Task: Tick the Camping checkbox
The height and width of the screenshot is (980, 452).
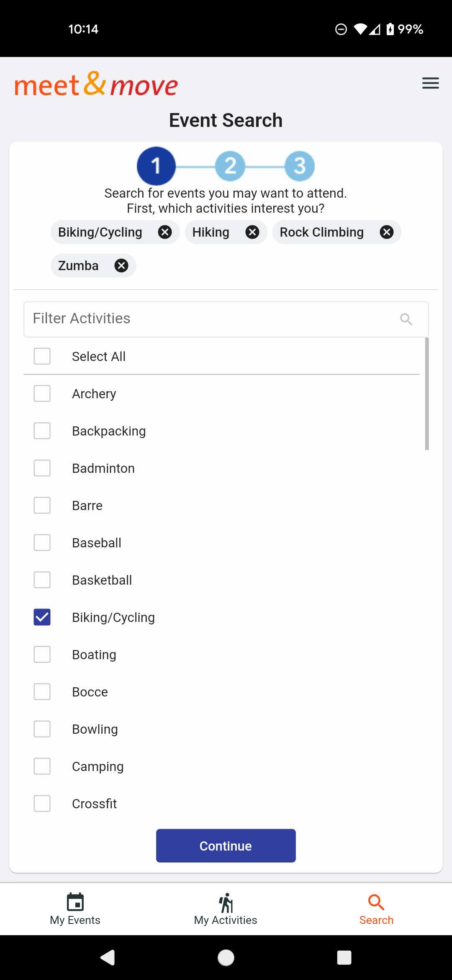Action: tap(42, 766)
